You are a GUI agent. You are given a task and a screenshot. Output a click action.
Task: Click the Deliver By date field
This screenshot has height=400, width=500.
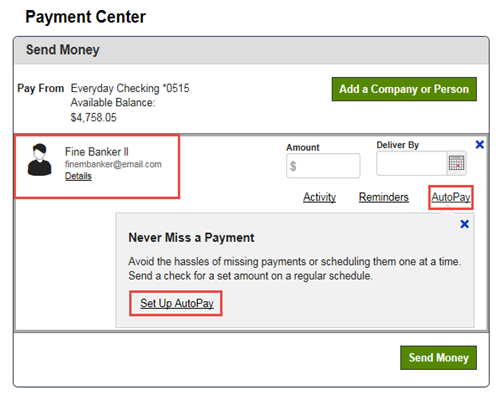412,163
